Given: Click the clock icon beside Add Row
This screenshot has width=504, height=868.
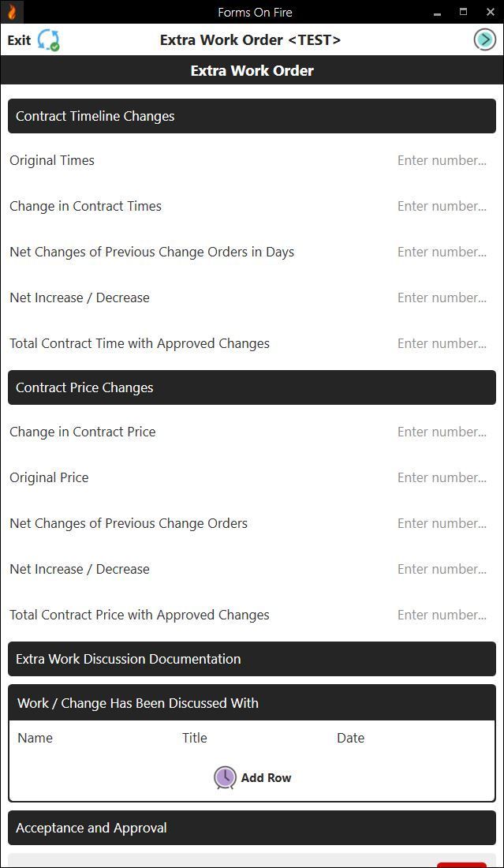Looking at the screenshot, I should [225, 778].
